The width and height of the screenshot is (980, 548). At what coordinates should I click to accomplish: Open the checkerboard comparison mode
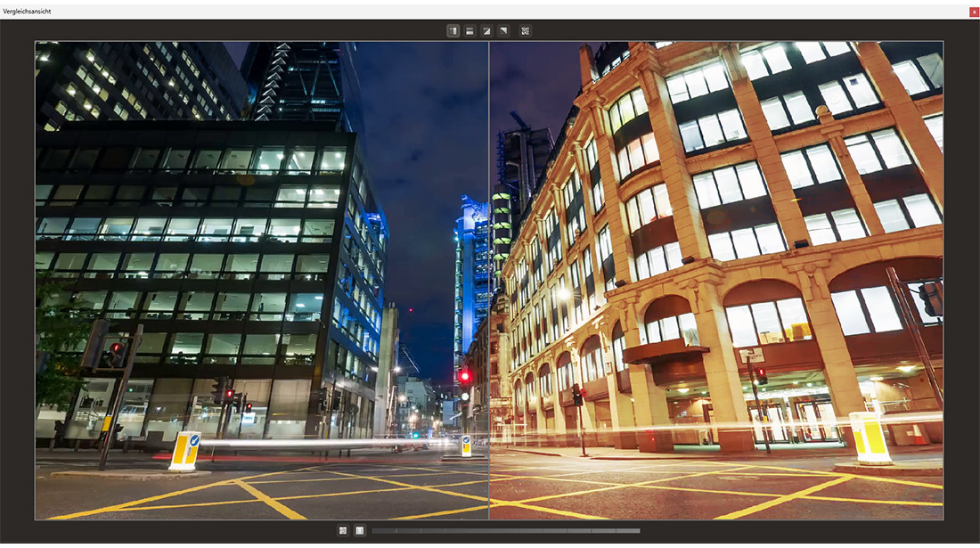coord(526,29)
